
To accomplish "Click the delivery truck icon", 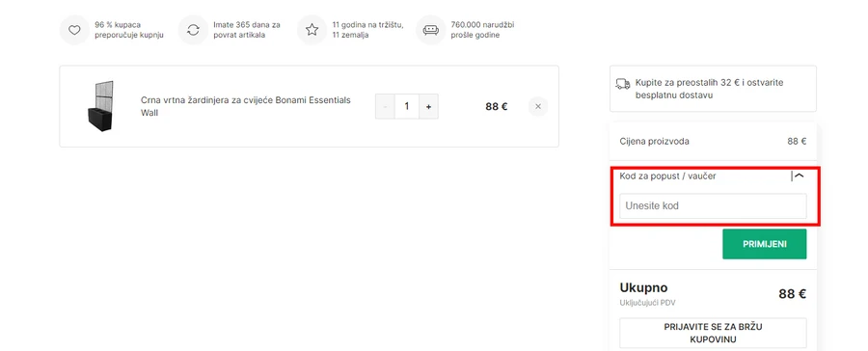I will pyautogui.click(x=623, y=84).
